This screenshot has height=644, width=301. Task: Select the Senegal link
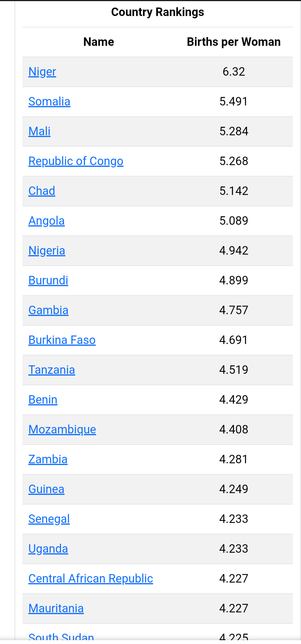coord(49,519)
